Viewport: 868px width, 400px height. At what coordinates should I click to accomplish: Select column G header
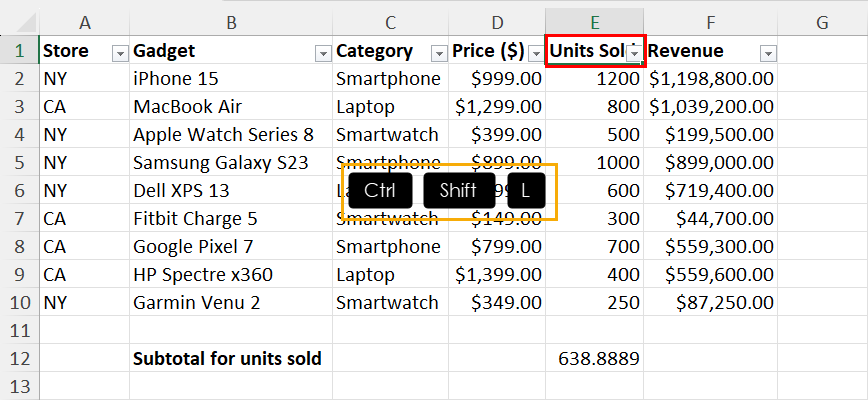pos(822,22)
